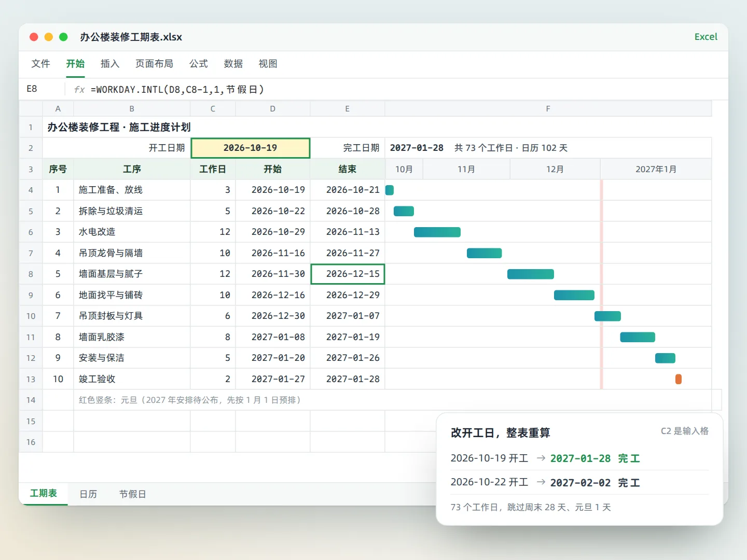Image resolution: width=747 pixels, height=560 pixels.
Task: Select the 开工日期 input cell 2026-10-19
Action: (251, 148)
